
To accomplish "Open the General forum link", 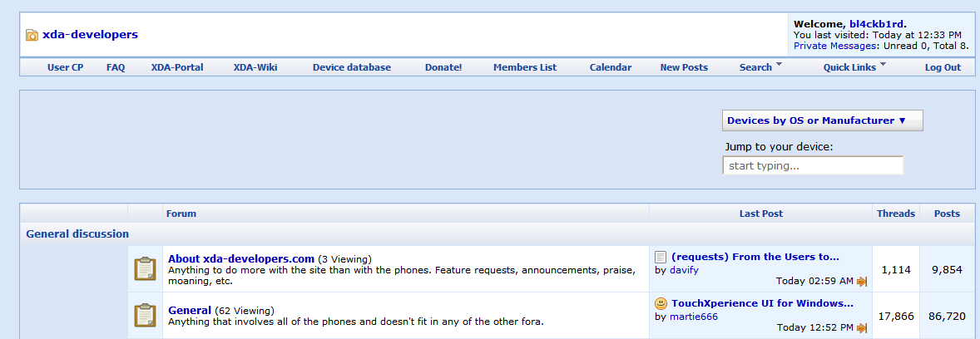I will click(x=190, y=310).
